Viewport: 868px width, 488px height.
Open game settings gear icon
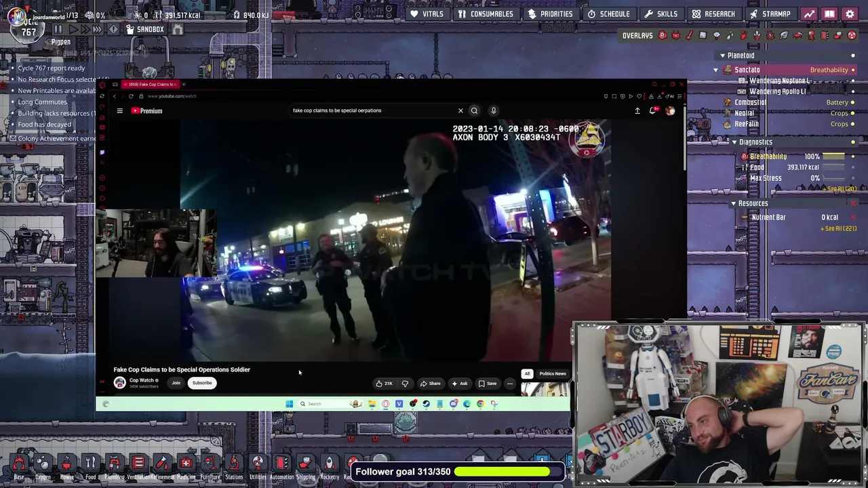coord(850,14)
